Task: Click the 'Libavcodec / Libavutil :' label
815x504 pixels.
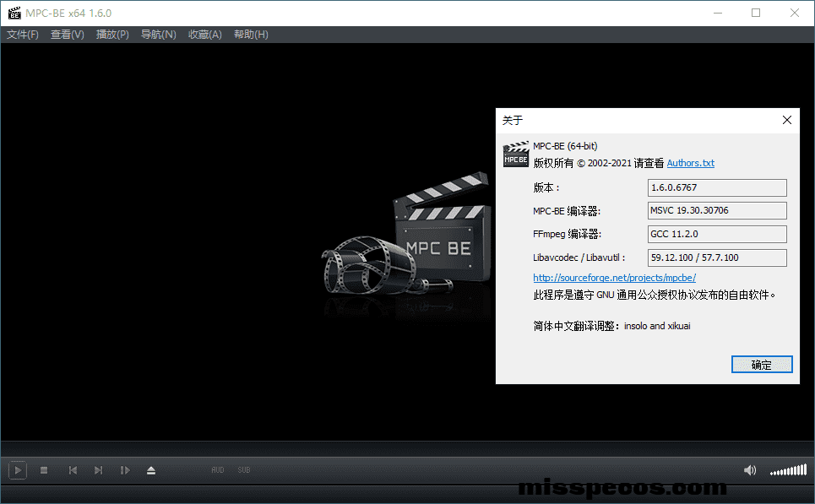Action: pyautogui.click(x=579, y=257)
